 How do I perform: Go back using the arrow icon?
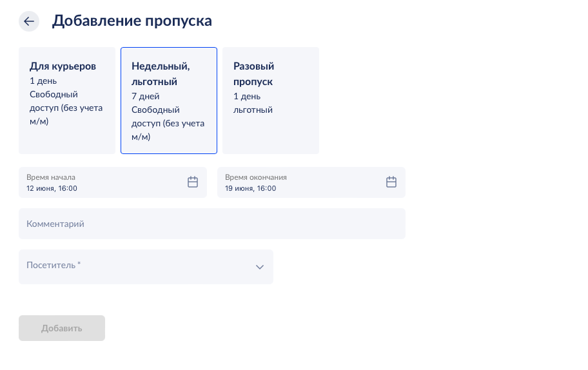(x=29, y=21)
